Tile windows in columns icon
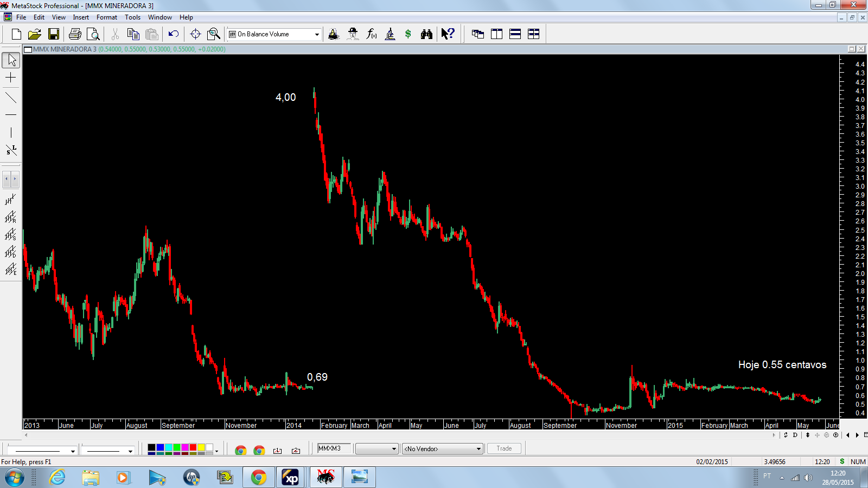 click(x=496, y=34)
